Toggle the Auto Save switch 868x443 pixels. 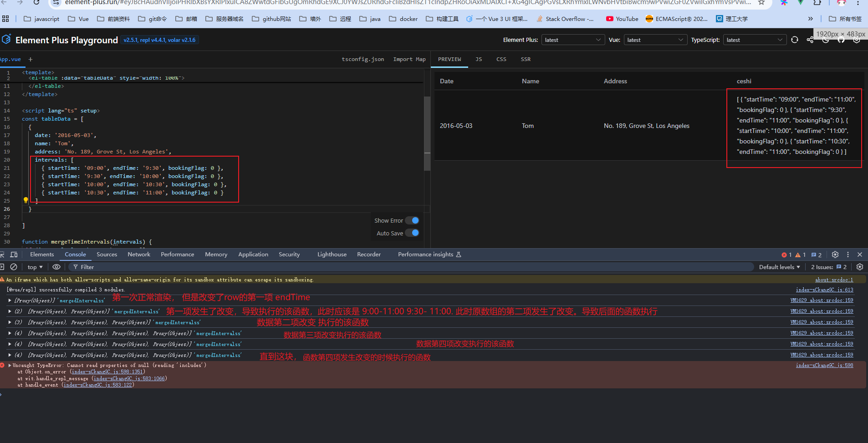pyautogui.click(x=412, y=233)
